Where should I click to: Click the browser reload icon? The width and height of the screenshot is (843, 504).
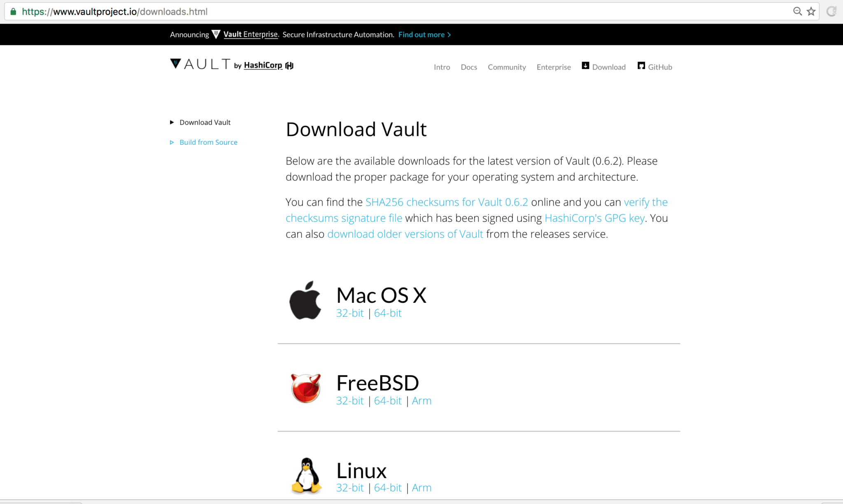coord(831,12)
